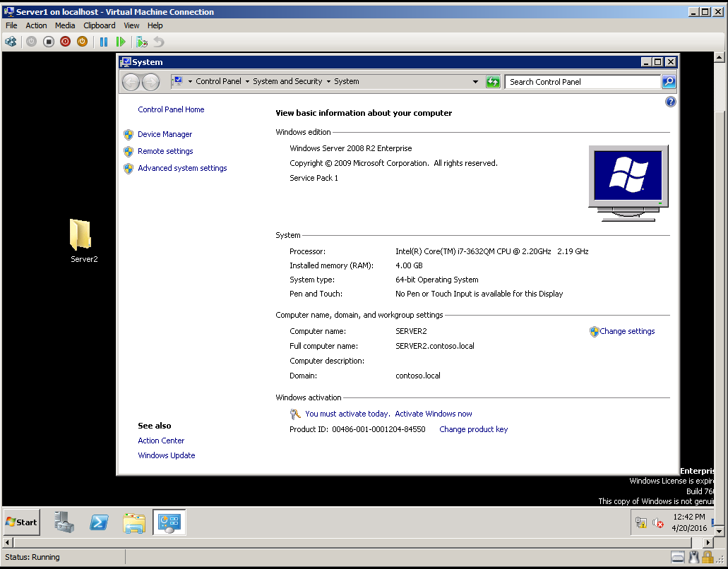Open the Help menu
This screenshot has height=569, width=728.
(155, 25)
